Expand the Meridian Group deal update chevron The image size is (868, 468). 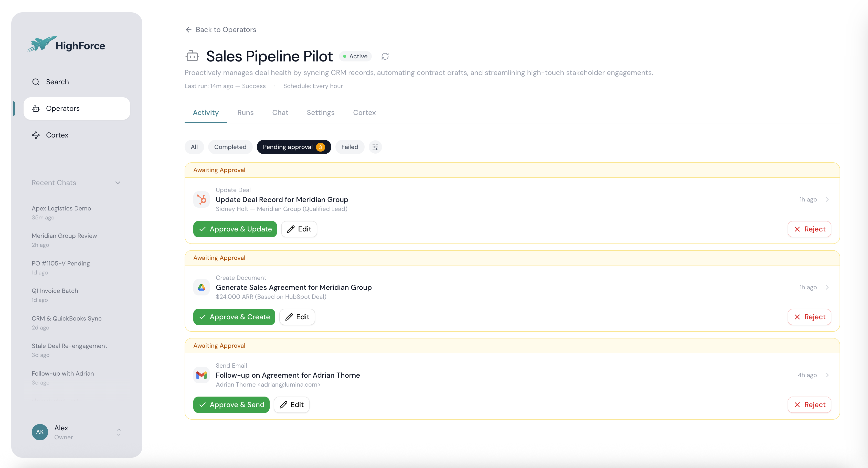pos(827,199)
